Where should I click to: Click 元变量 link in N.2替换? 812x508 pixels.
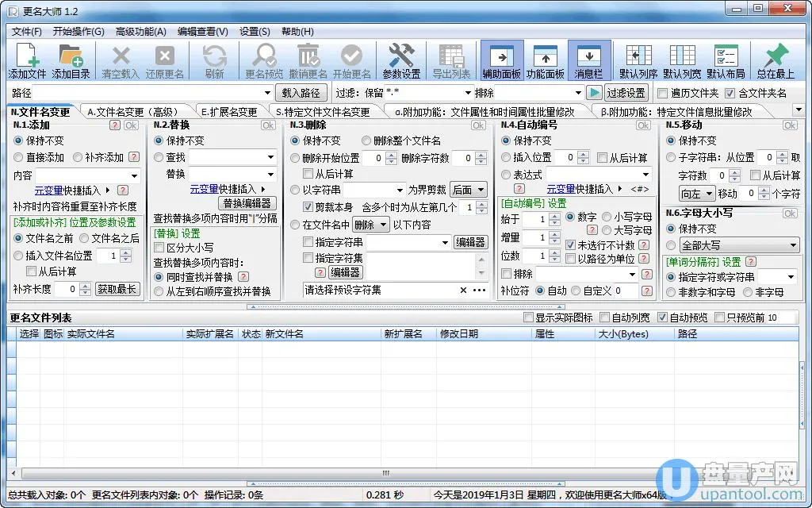point(204,189)
